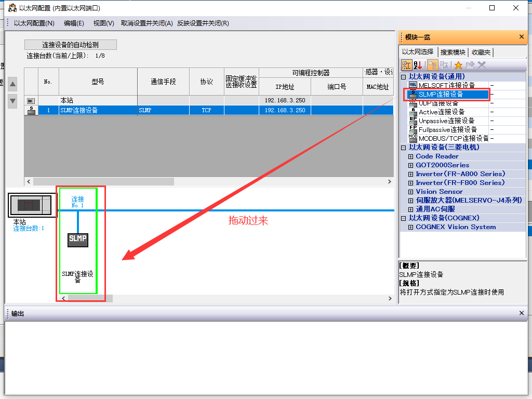Click the table horizontal scrollbar thumb
Viewport: 532px width, 399px height.
point(103,181)
